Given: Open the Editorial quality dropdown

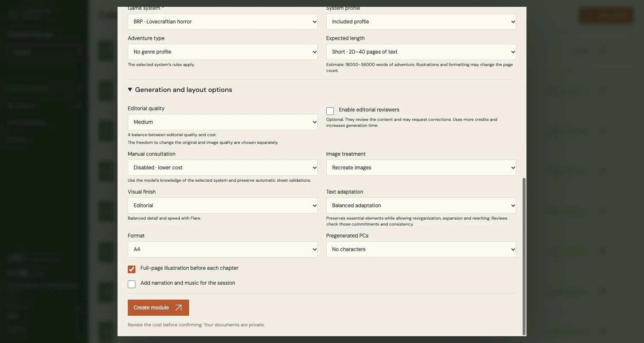Looking at the screenshot, I should [x=222, y=122].
